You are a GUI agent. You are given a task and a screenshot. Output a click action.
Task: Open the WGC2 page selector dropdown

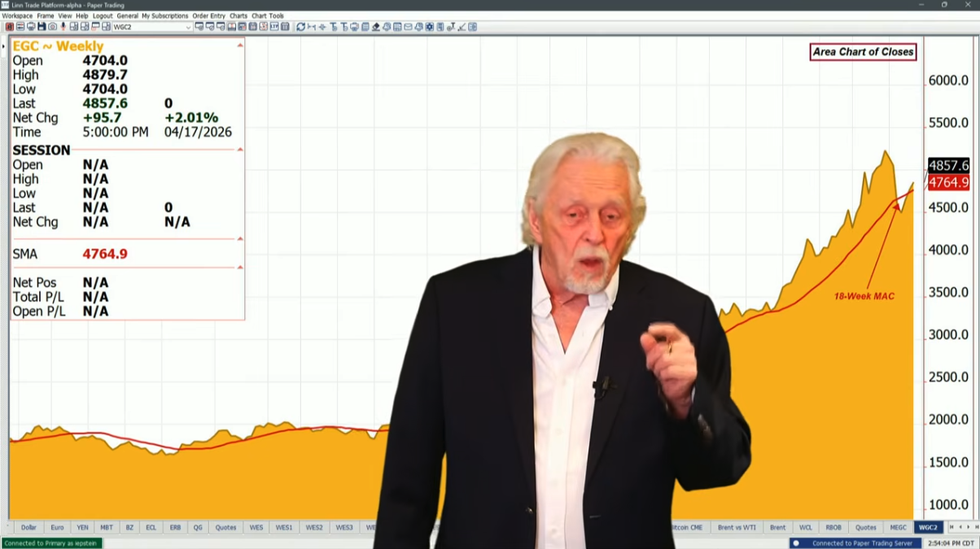coord(188,27)
